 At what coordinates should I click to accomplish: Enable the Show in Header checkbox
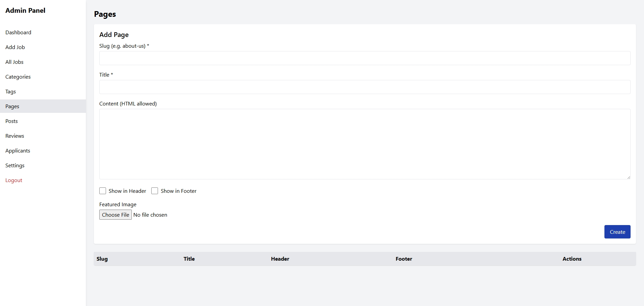point(103,191)
